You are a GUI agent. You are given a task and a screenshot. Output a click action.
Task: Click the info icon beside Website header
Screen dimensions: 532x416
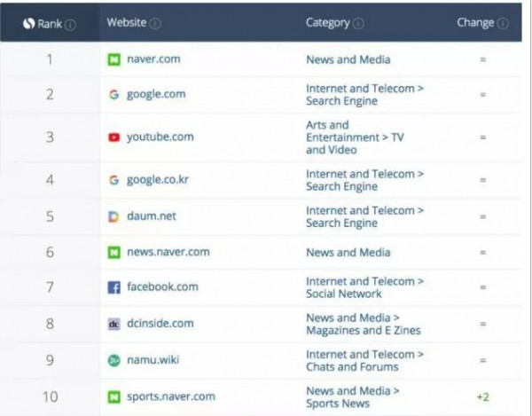[155, 23]
